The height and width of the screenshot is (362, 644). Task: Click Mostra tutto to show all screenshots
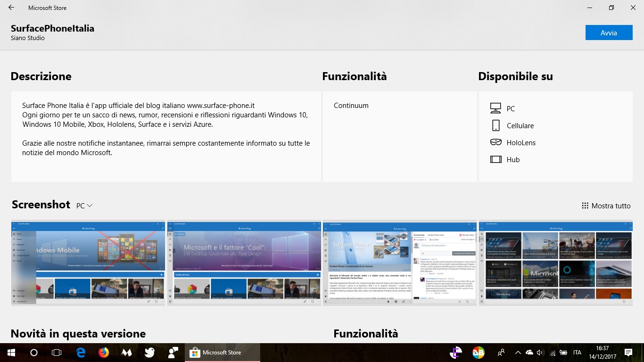click(606, 206)
